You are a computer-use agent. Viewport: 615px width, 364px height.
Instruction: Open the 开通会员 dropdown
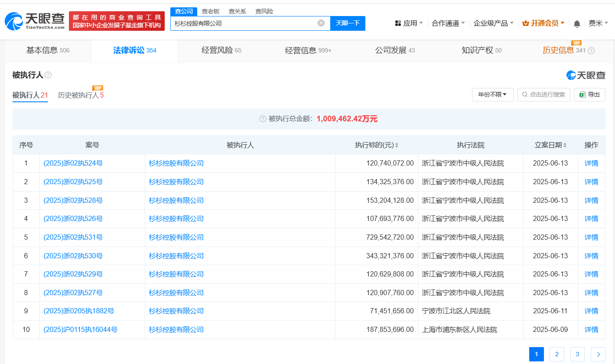pyautogui.click(x=543, y=23)
